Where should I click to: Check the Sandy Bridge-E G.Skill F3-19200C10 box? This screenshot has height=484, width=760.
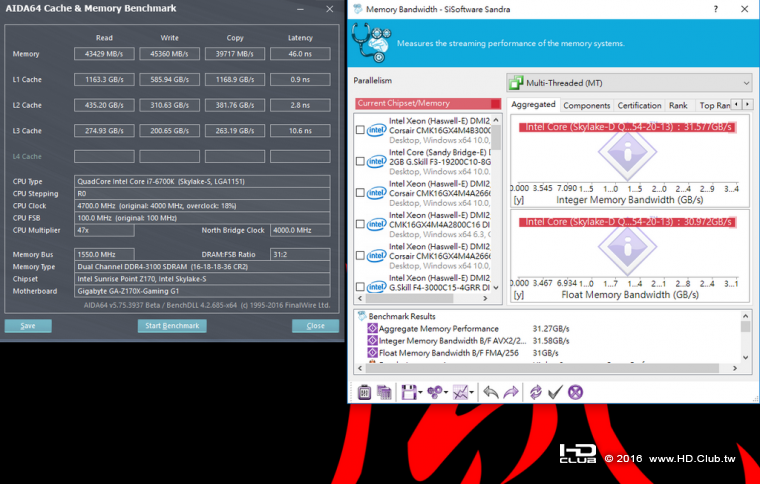[x=360, y=161]
